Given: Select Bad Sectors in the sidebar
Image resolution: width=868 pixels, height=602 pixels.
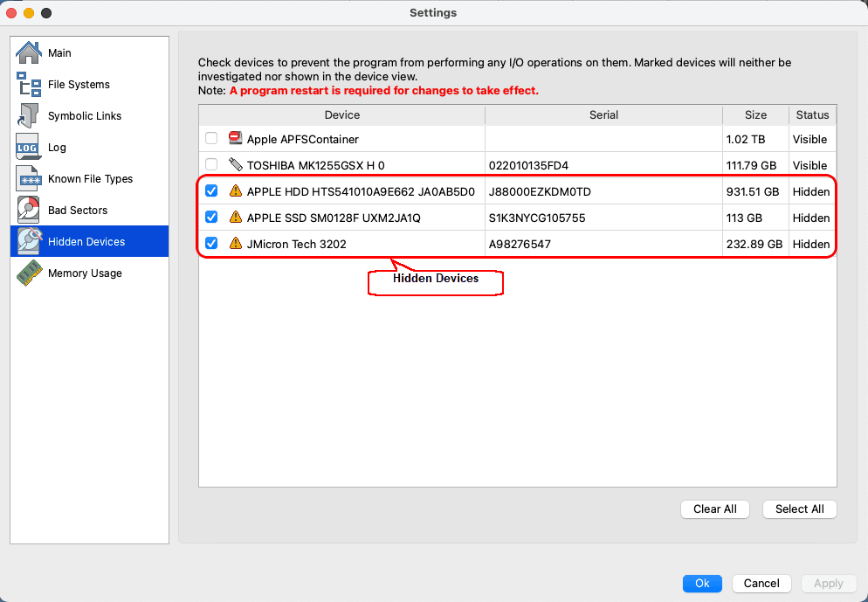Looking at the screenshot, I should tap(90, 211).
